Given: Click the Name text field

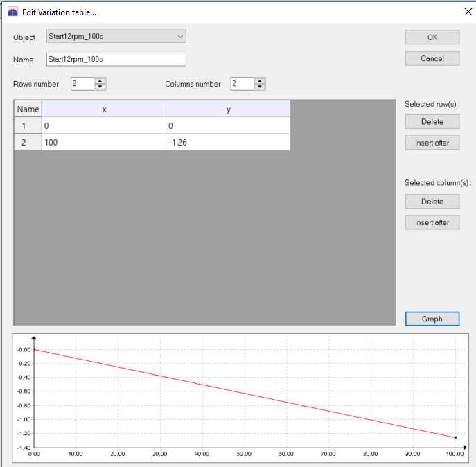Looking at the screenshot, I should (x=116, y=60).
